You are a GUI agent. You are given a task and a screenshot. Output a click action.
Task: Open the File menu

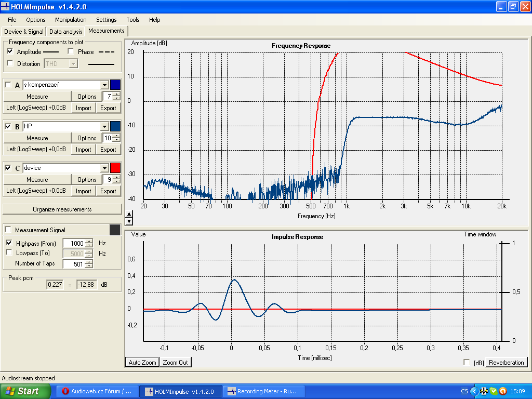click(x=12, y=20)
